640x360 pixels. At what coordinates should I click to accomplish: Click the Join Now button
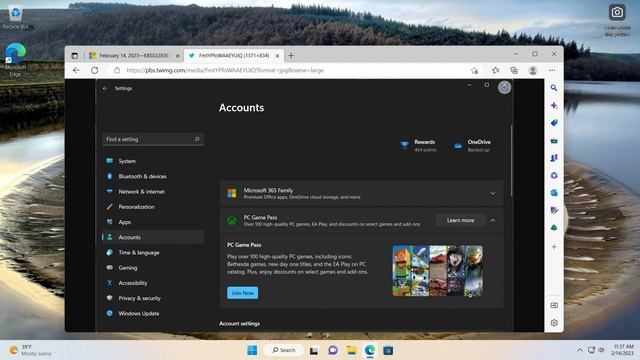242,293
